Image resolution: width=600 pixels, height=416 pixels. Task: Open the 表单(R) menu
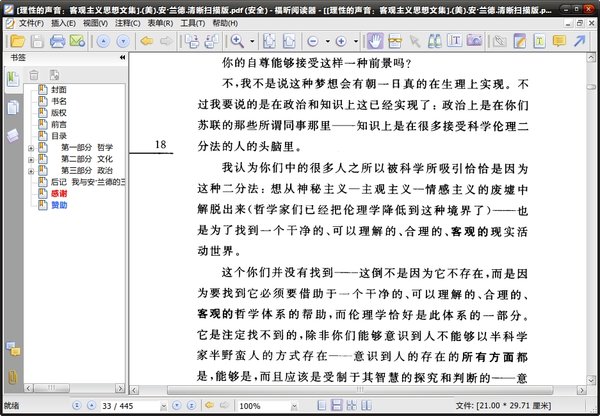click(160, 23)
